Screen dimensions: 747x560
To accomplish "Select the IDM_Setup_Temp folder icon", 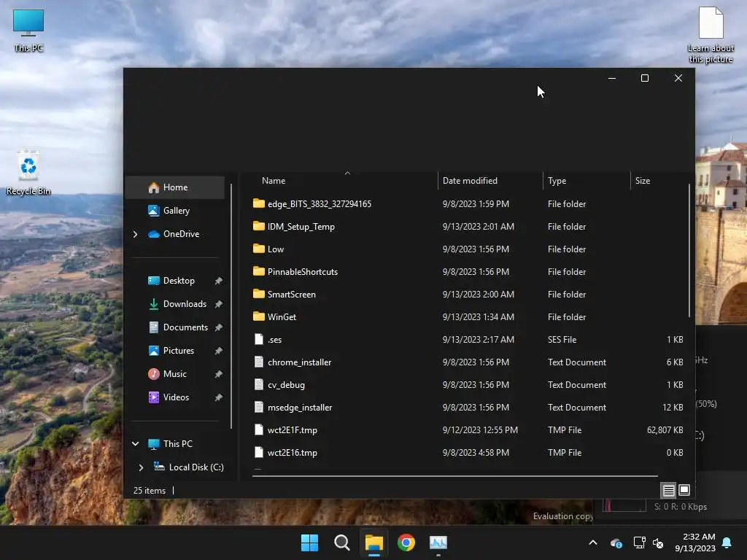I will click(259, 226).
